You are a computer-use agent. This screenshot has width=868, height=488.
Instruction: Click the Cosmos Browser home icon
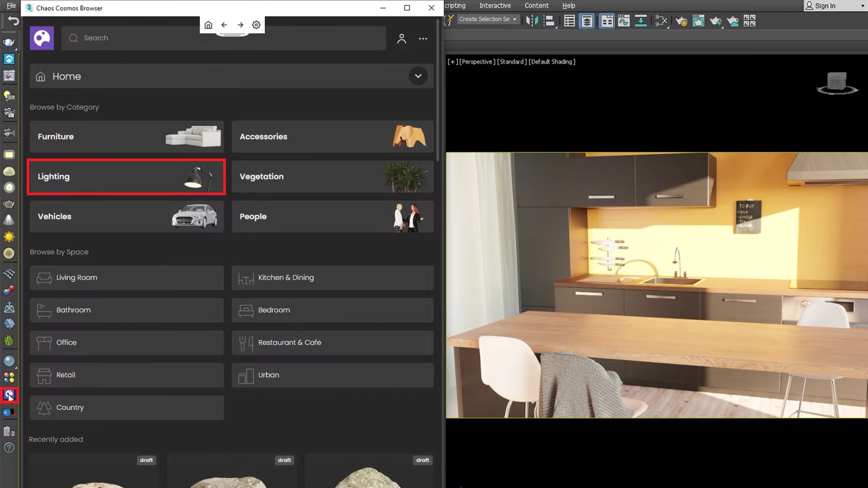(x=208, y=24)
